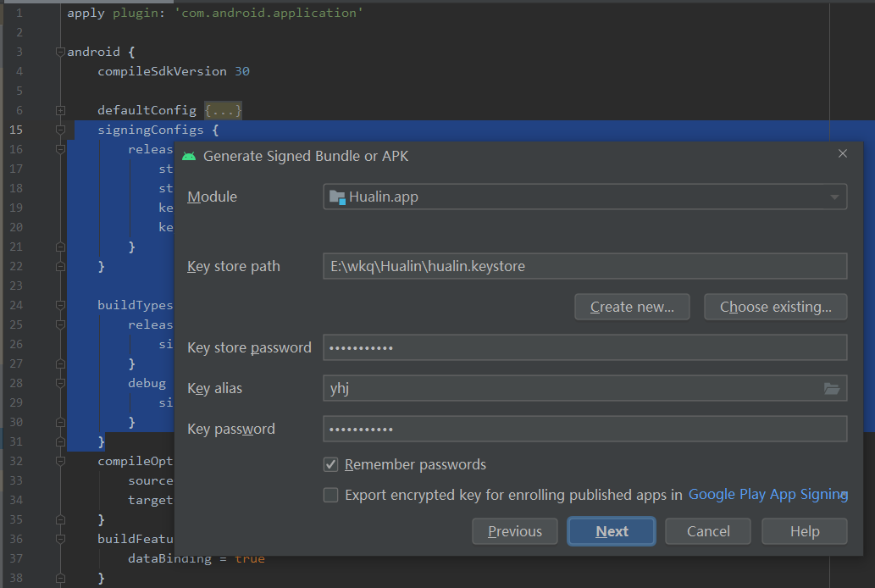
Task: Collapse the buildTypes block in the gutter
Action: 59,304
